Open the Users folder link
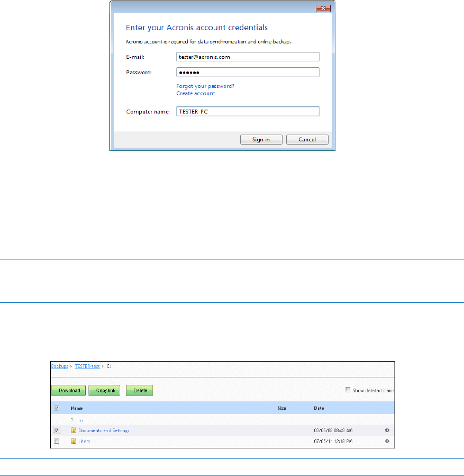This screenshot has height=476, width=464. point(84,442)
